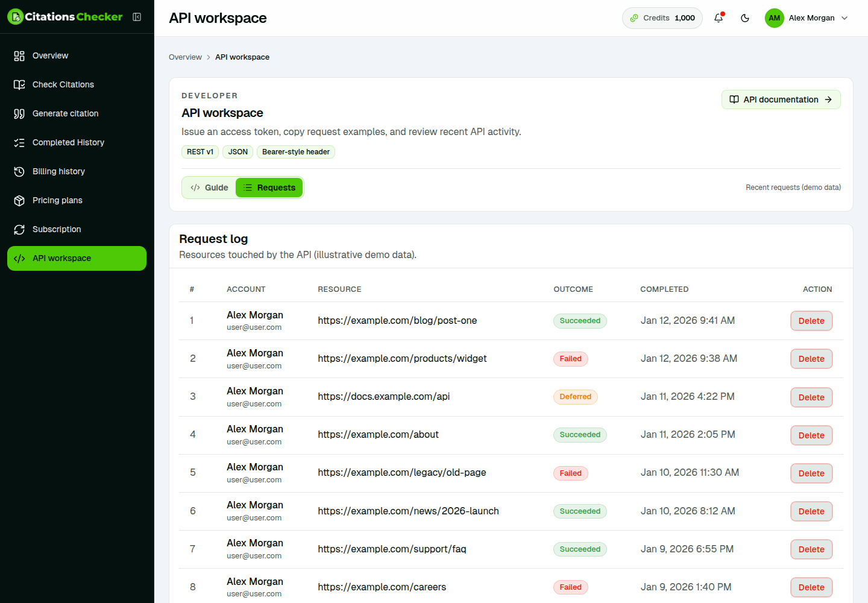The image size is (868, 603).
Task: Click the ACCOUNT column header
Action: click(x=246, y=289)
